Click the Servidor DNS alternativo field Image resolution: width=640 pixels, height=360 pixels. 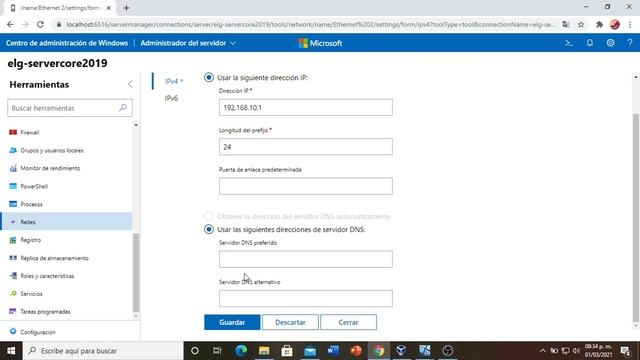(x=306, y=298)
